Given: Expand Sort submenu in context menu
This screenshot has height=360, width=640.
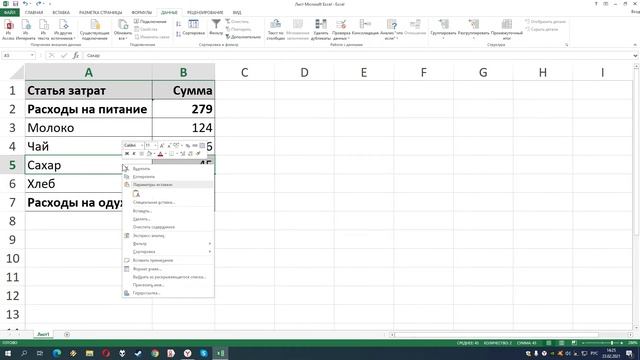Looking at the screenshot, I should tap(168, 252).
